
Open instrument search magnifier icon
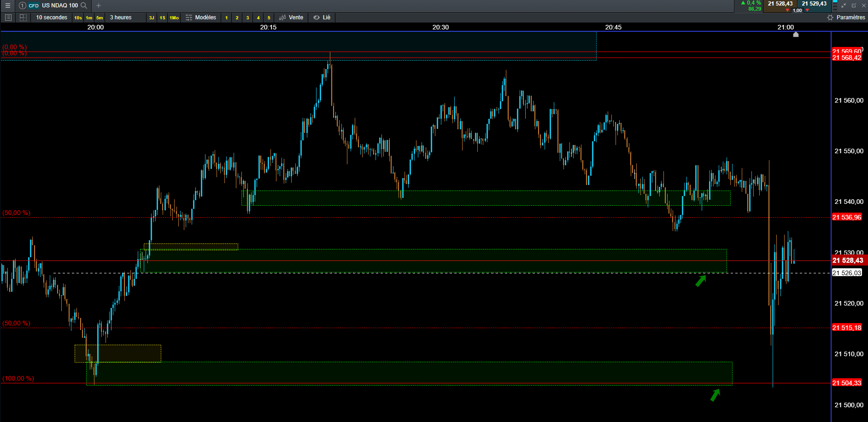tap(84, 6)
